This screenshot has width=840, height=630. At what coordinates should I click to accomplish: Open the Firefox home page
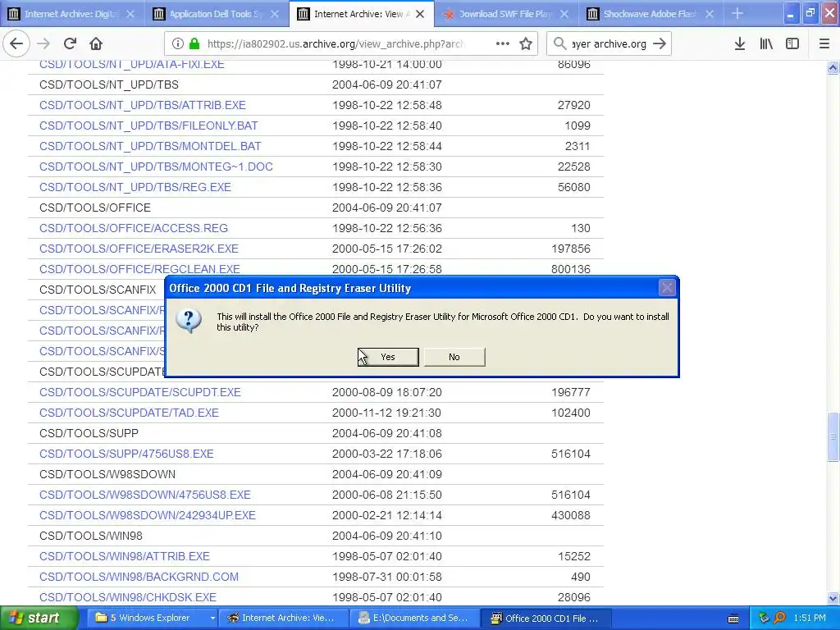tap(96, 43)
